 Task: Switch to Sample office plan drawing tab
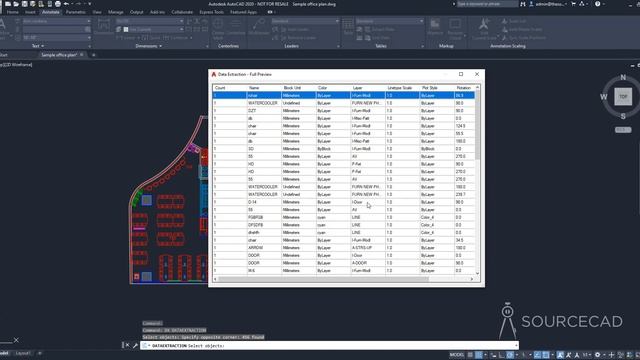[x=59, y=55]
